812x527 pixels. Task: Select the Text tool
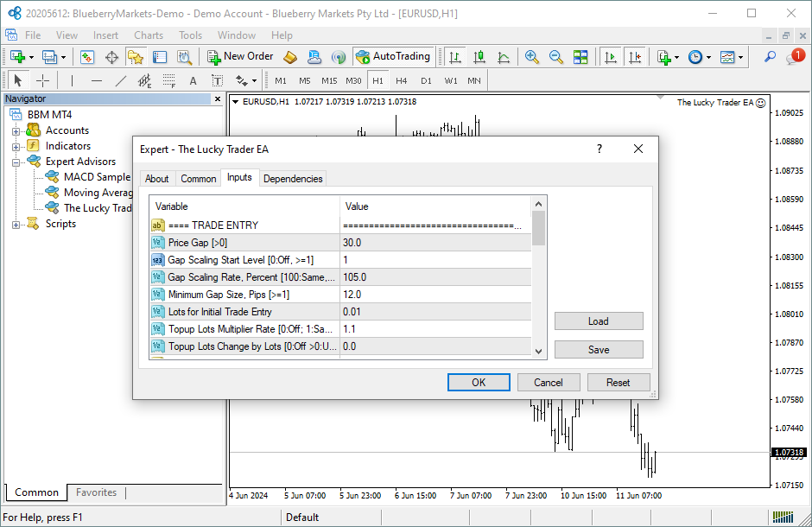click(193, 80)
